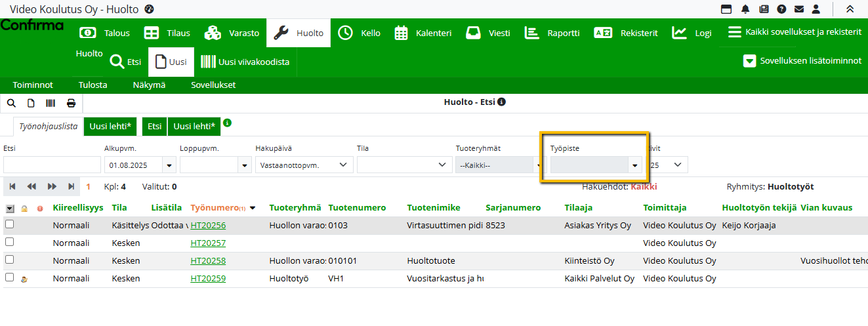Switch to the Työnohjauslista tab

pos(49,127)
